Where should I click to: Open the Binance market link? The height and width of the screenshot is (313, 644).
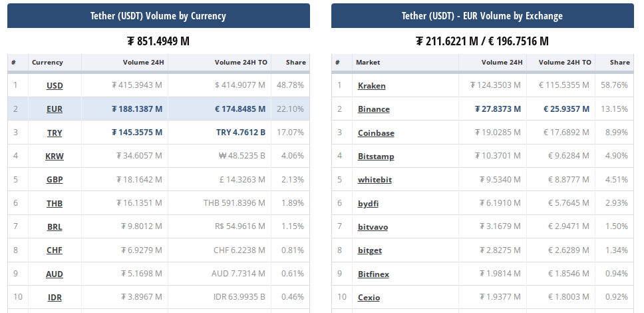pyautogui.click(x=374, y=109)
